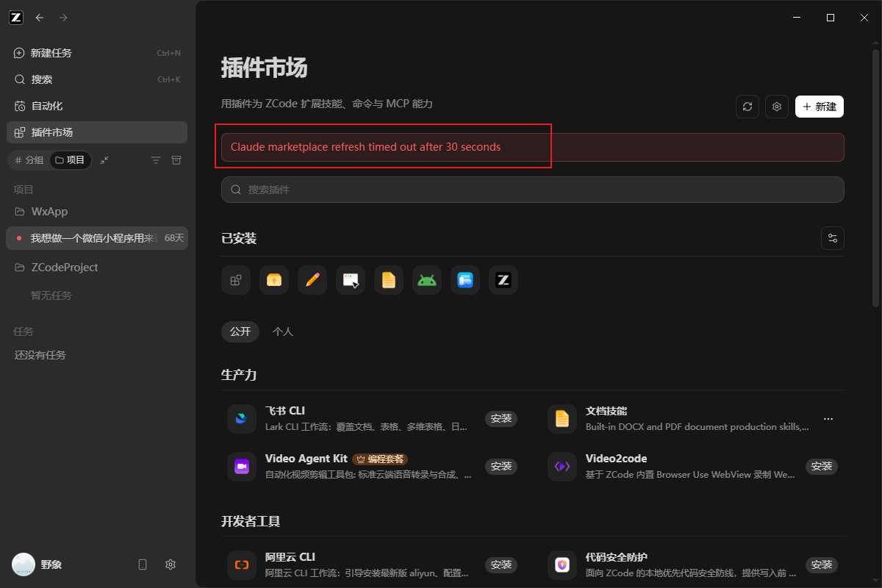Install the 阿里云 CLI plugin
882x588 pixels.
501,565
